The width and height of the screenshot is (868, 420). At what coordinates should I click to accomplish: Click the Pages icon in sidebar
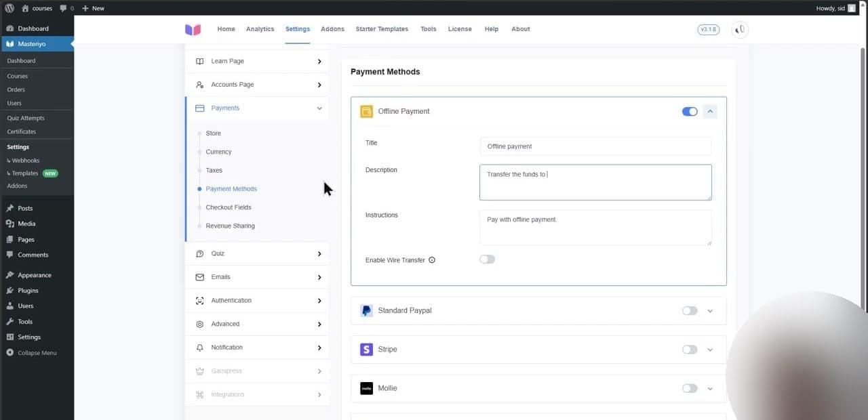pos(10,239)
